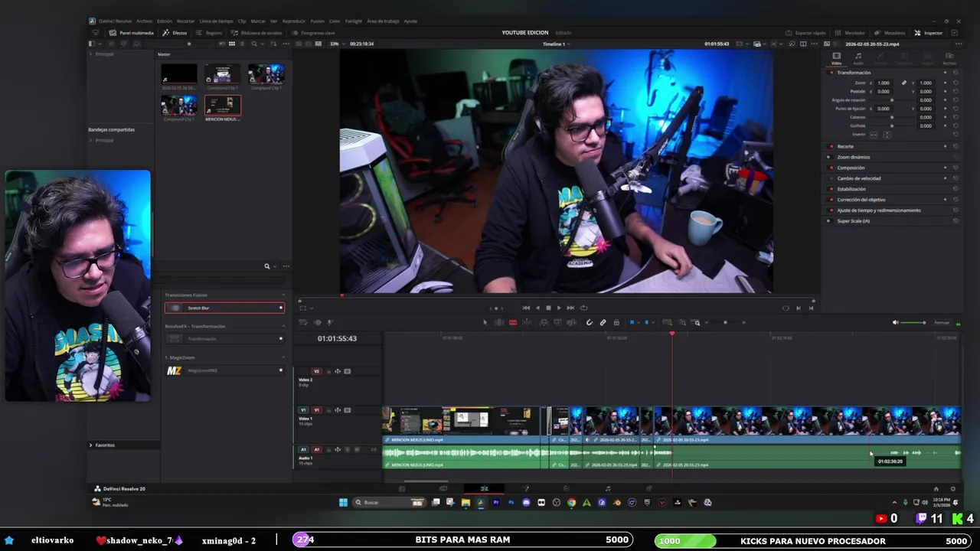The width and height of the screenshot is (980, 551).
Task: Open the viewer 33% zoom dropdown
Action: [337, 44]
